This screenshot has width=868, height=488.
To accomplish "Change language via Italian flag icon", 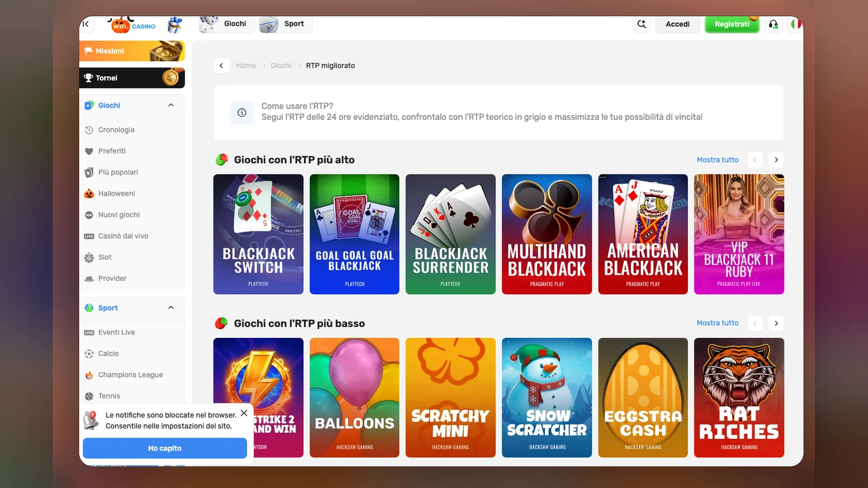I will 796,24.
